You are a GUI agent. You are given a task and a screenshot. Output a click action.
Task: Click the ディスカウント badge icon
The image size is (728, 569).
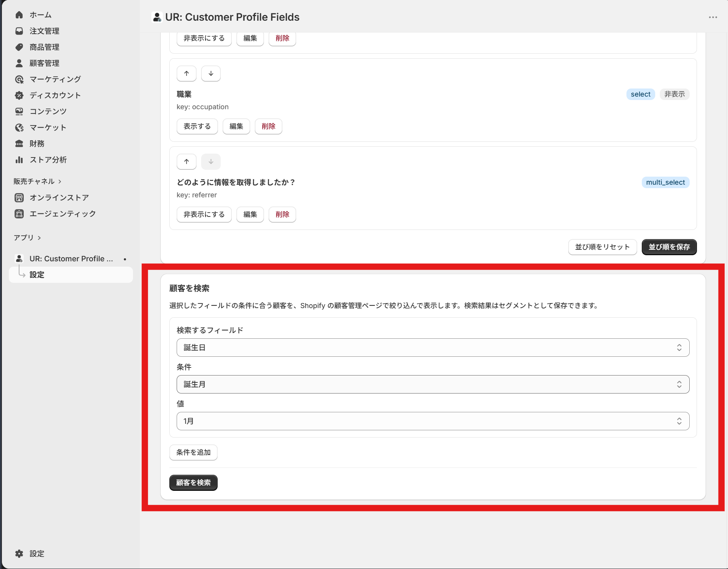point(19,95)
